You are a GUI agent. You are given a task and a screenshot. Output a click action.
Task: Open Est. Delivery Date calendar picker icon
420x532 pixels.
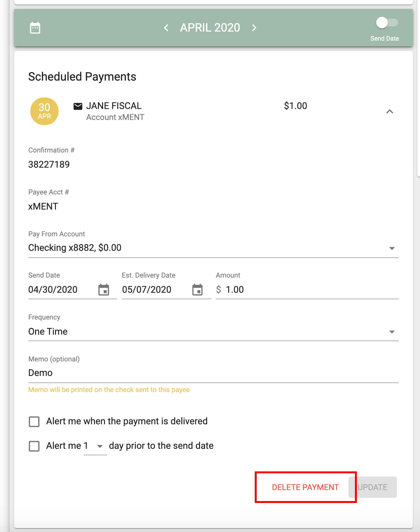pos(197,290)
